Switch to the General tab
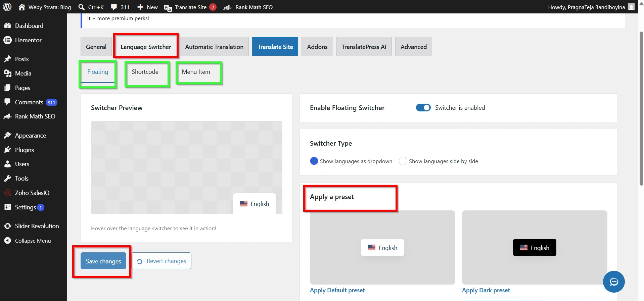The height and width of the screenshot is (301, 644). pos(96,47)
